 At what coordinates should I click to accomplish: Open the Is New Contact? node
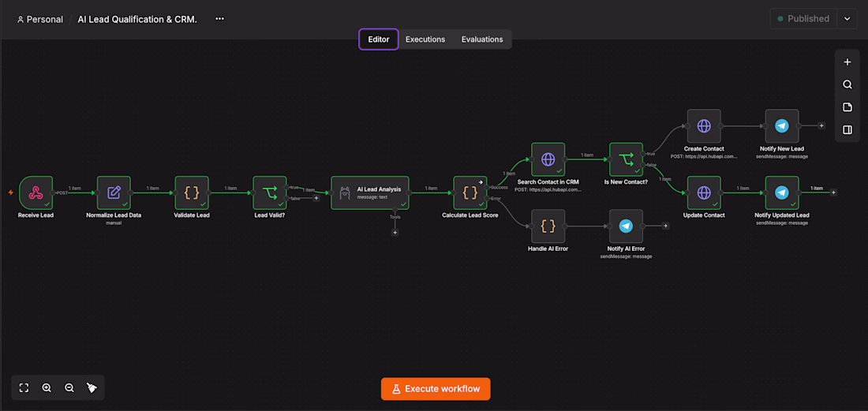(x=626, y=159)
